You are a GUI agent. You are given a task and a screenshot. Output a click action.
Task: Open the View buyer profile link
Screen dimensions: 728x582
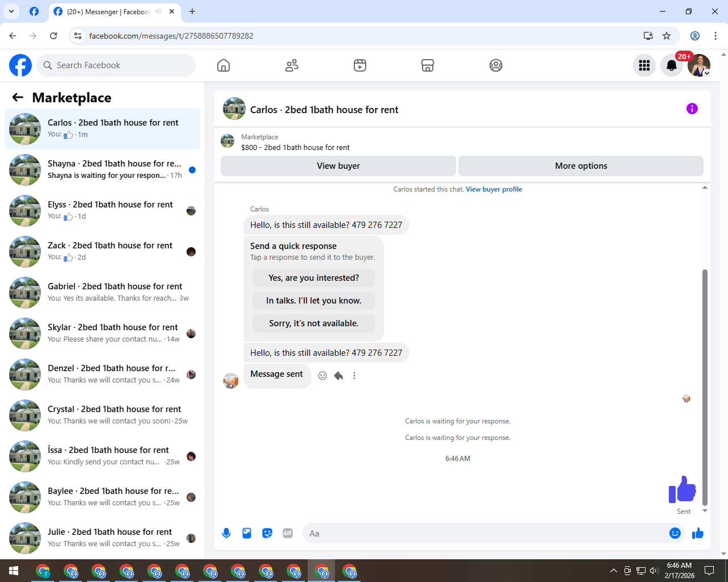[x=494, y=189]
